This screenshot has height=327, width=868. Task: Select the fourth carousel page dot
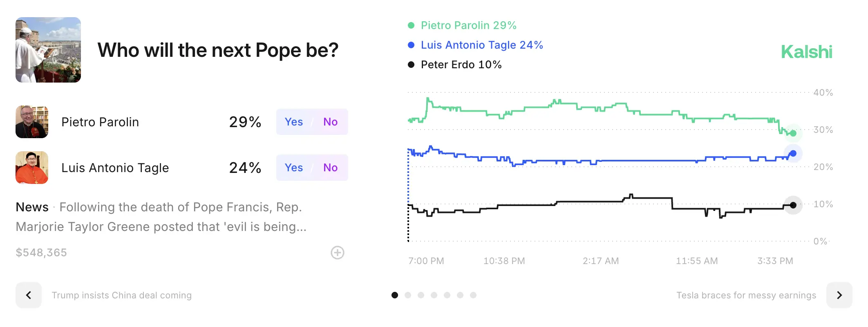[434, 295]
